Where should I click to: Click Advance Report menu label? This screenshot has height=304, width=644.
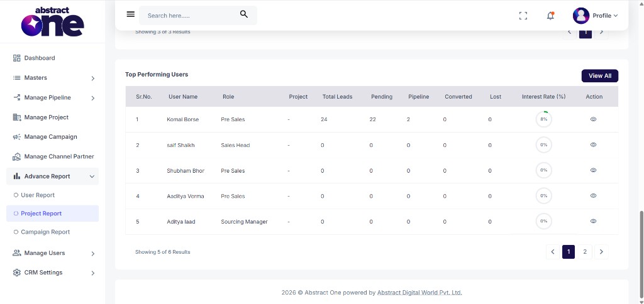click(47, 176)
